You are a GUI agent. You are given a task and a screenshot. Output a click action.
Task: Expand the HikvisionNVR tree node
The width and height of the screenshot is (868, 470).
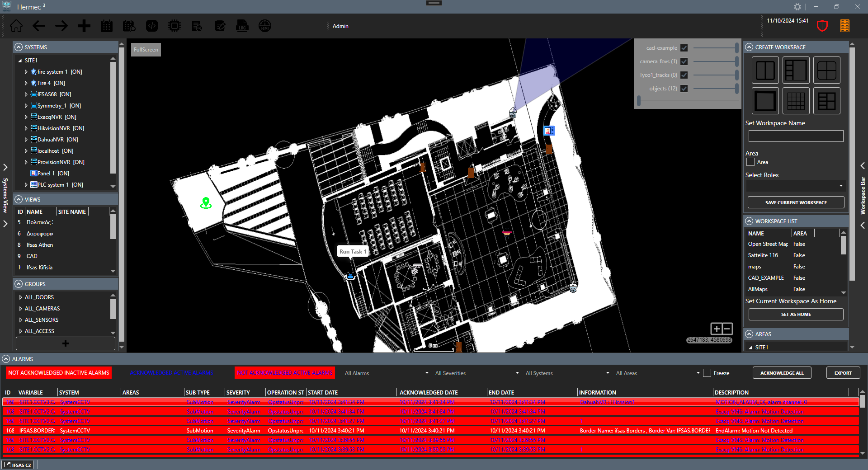click(x=26, y=128)
